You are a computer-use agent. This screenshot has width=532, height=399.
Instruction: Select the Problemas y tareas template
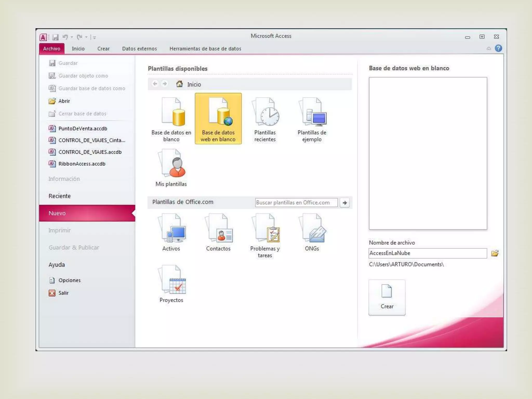265,235
